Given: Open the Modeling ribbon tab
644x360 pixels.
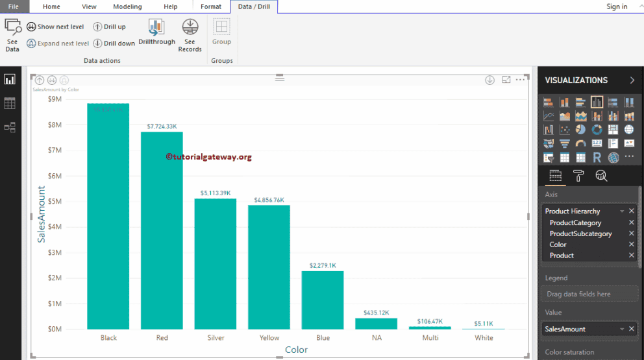Looking at the screenshot, I should 127,6.
